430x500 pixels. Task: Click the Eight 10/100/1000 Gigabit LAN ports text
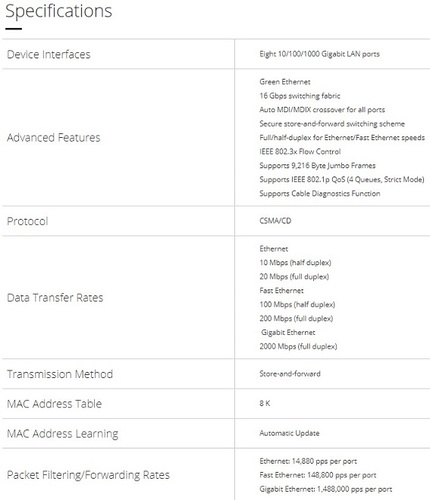[319, 54]
